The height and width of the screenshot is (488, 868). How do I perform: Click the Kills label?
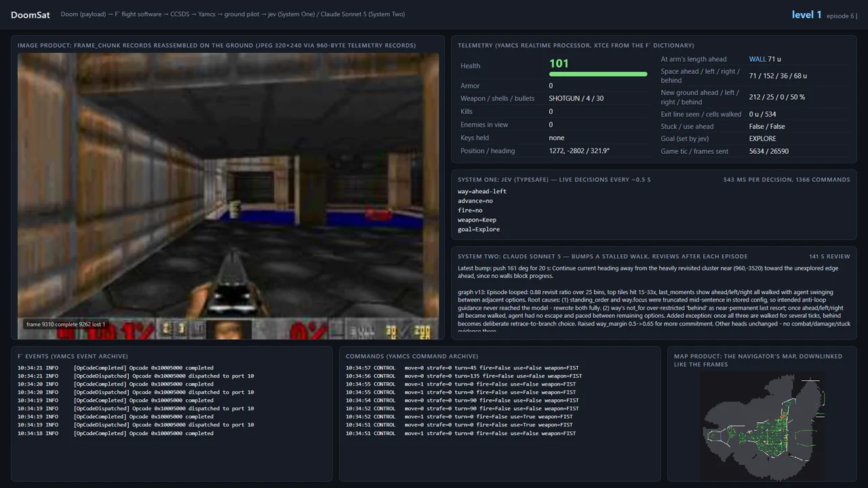coord(467,111)
